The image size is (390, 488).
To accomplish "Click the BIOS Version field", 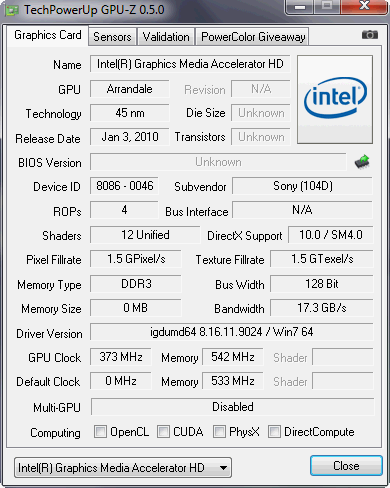I will [x=218, y=162].
